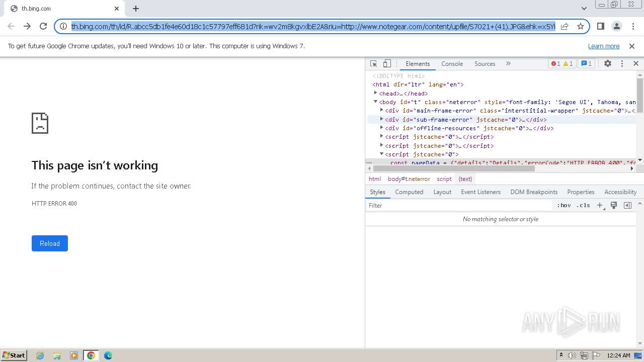Select the Elements tab
Screen dimensions: 644x362
418,64
